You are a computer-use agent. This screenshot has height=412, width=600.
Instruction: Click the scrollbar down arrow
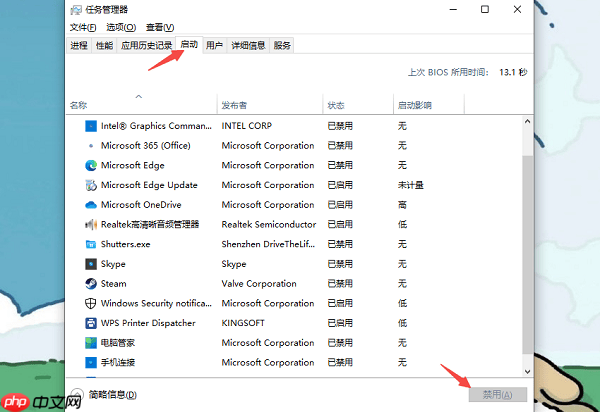pyautogui.click(x=527, y=371)
